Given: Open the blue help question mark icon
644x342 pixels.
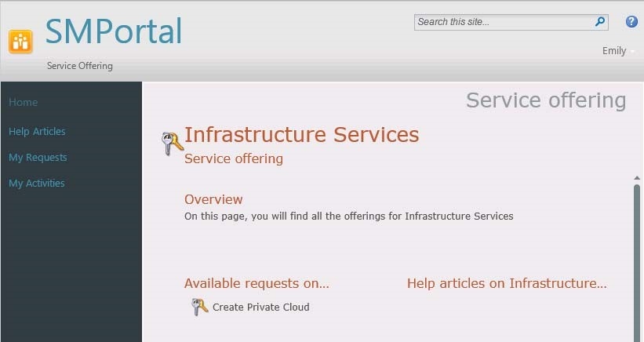Looking at the screenshot, I should 631,21.
